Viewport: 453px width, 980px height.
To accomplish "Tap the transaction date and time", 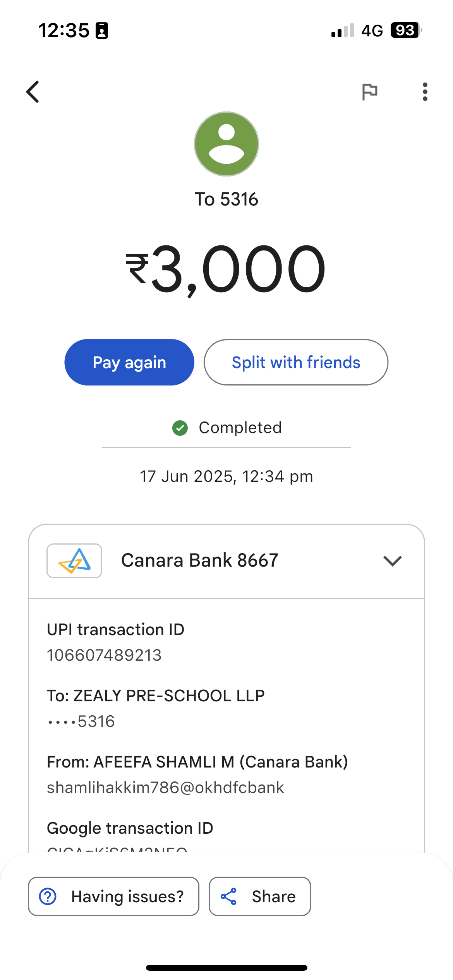I will point(226,476).
